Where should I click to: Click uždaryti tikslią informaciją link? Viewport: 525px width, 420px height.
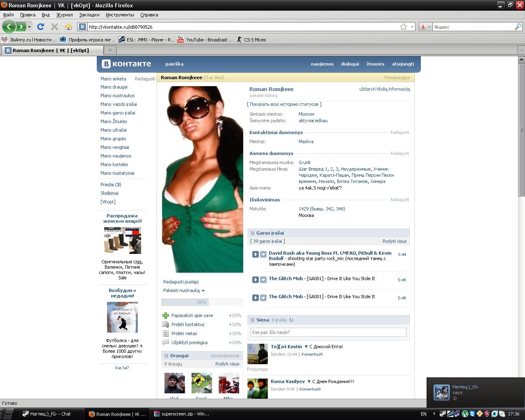(385, 89)
